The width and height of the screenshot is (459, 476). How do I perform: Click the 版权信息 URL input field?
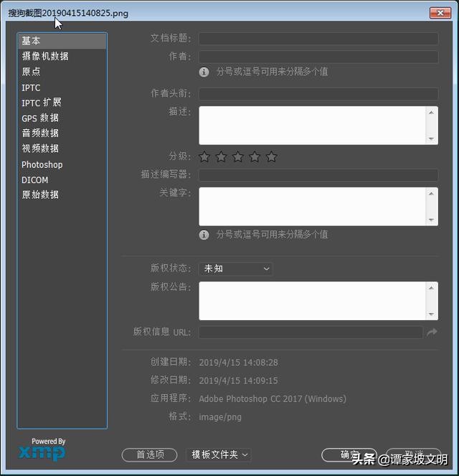[311, 332]
